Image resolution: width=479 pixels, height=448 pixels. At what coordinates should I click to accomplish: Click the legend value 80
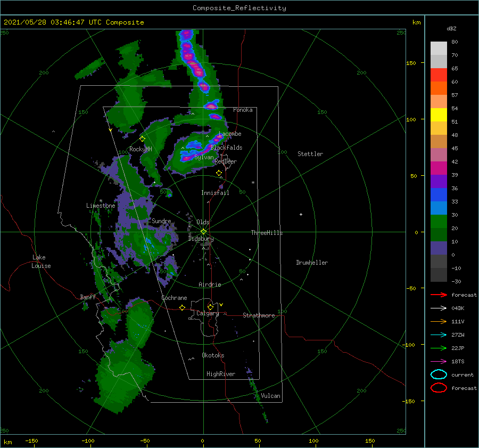pos(455,42)
